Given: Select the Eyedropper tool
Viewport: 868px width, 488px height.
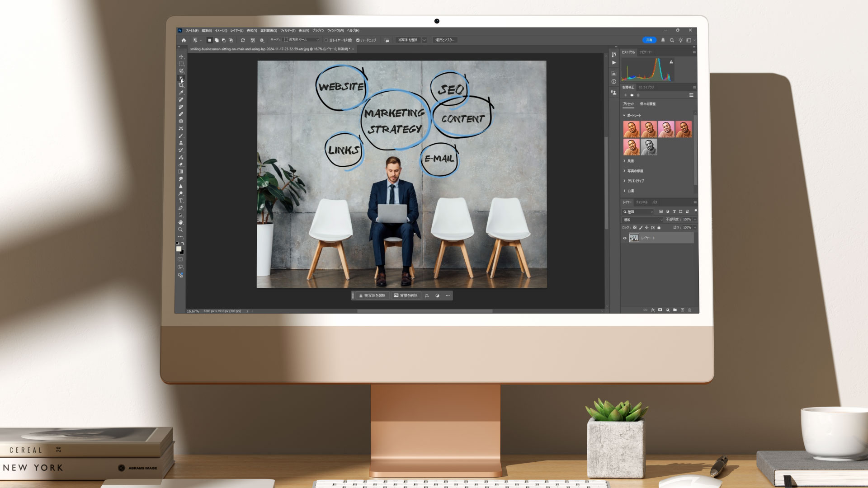Looking at the screenshot, I should tap(181, 93).
